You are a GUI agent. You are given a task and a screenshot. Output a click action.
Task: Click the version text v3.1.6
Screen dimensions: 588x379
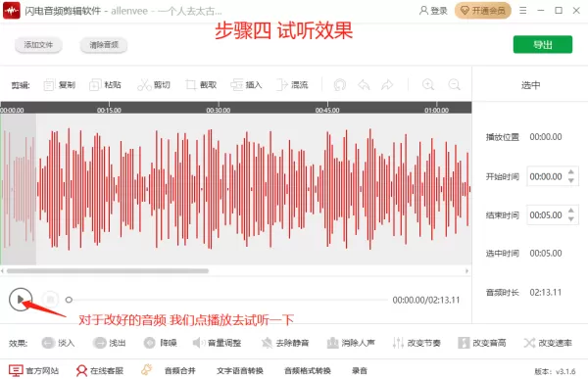pyautogui.click(x=565, y=371)
